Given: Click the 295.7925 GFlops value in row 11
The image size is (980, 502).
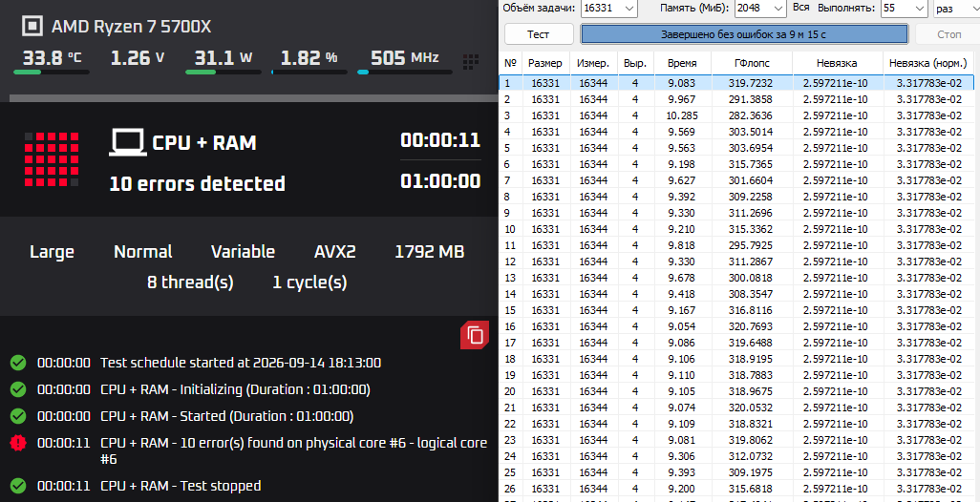Looking at the screenshot, I should coord(750,244).
